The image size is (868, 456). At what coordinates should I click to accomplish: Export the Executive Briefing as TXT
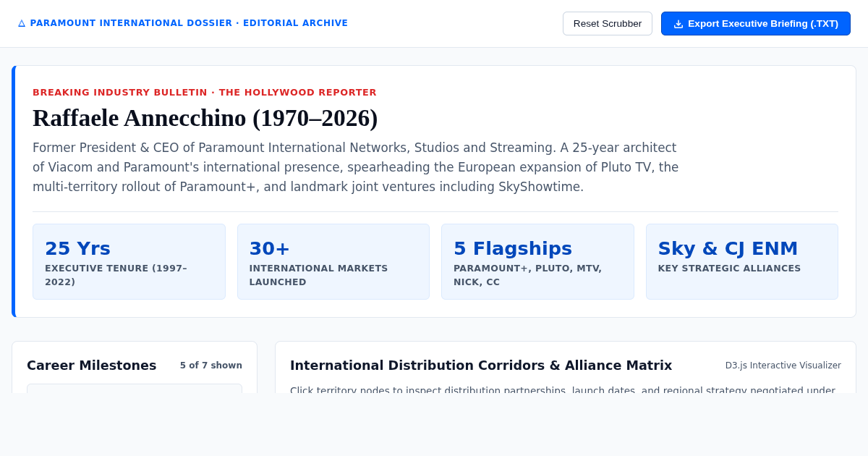756,23
